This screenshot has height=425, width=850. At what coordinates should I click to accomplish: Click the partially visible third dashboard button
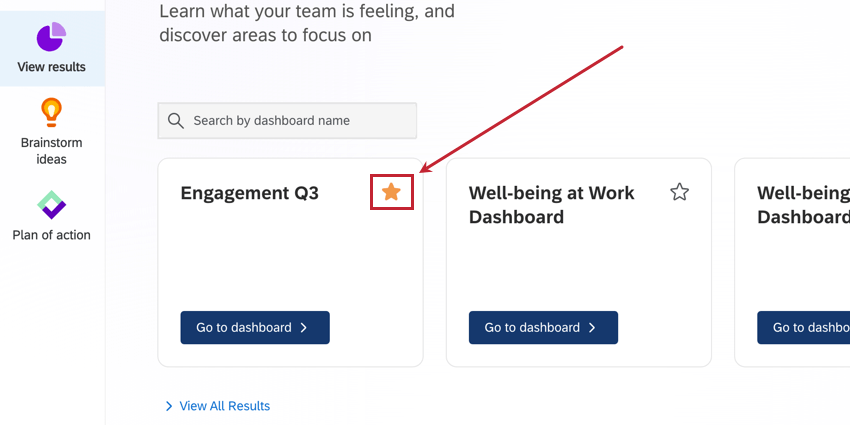804,328
